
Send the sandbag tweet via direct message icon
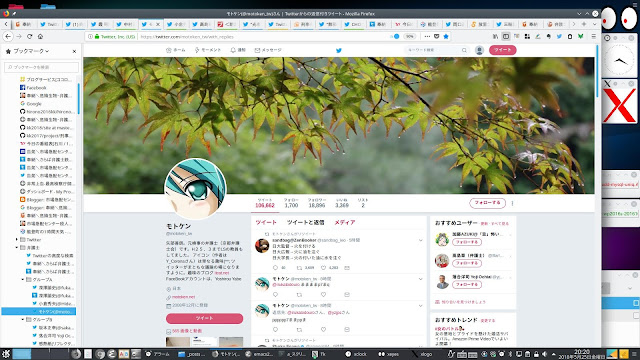[x=347, y=268]
